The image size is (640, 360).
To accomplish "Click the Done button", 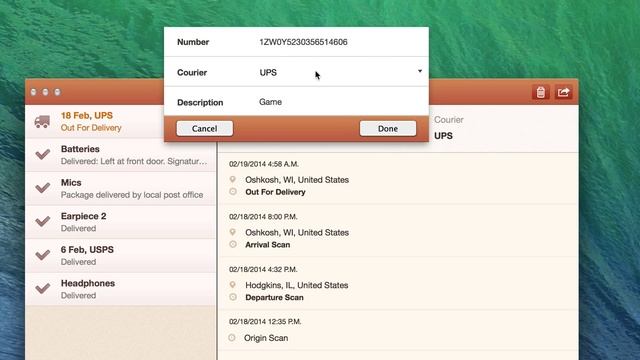I will 388,129.
